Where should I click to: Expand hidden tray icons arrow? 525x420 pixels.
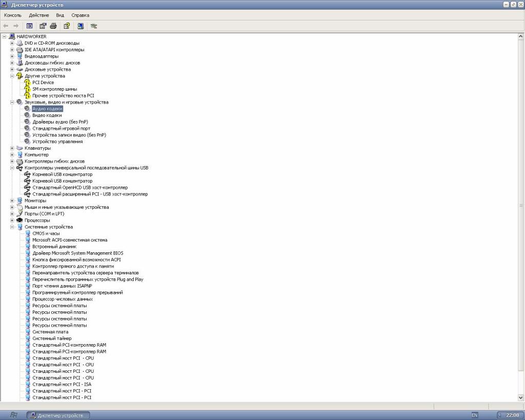499,415
